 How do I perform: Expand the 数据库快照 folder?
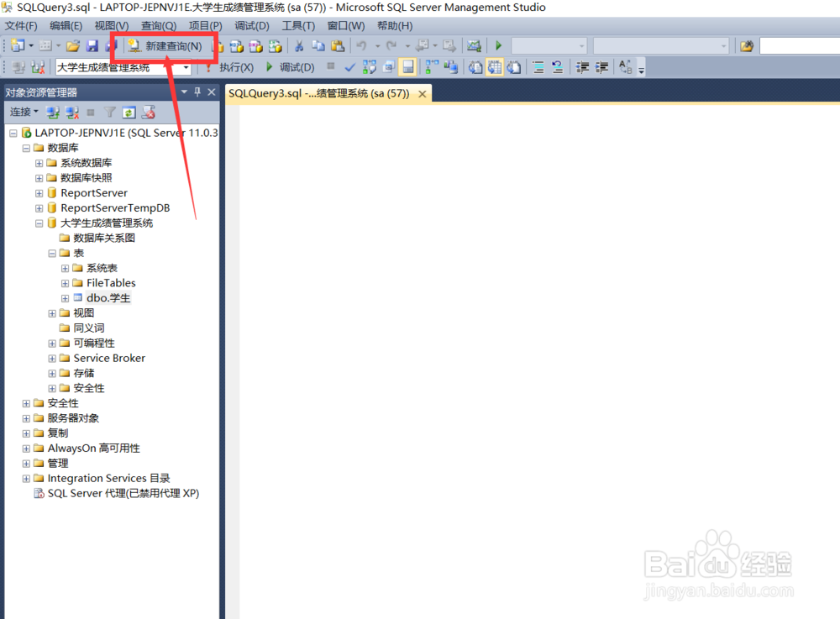[39, 178]
